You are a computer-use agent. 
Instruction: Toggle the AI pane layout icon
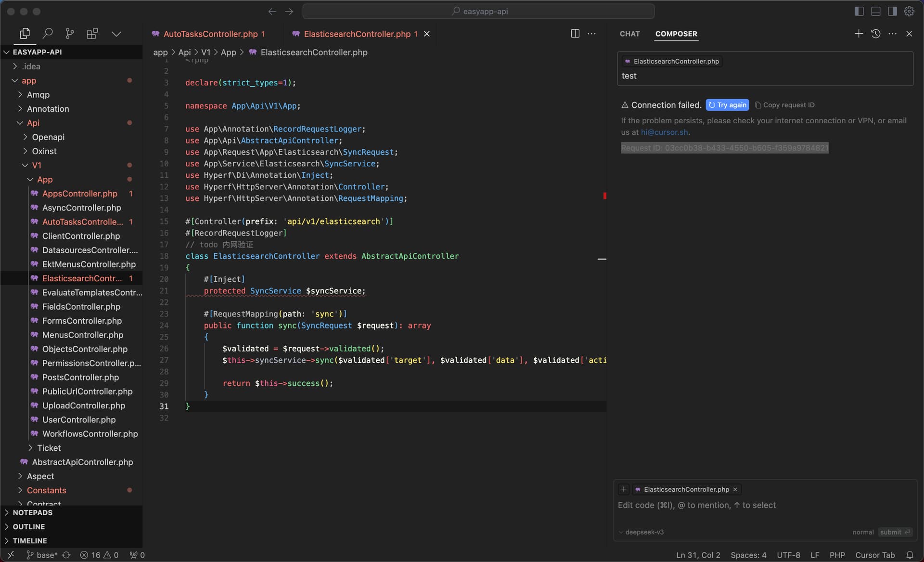pos(892,11)
